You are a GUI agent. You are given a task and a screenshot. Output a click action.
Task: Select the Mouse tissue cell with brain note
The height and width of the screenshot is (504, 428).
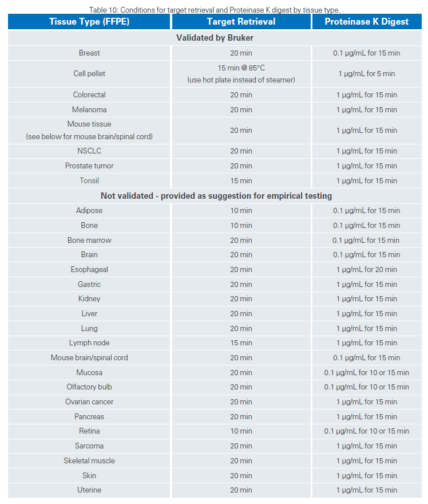89,131
